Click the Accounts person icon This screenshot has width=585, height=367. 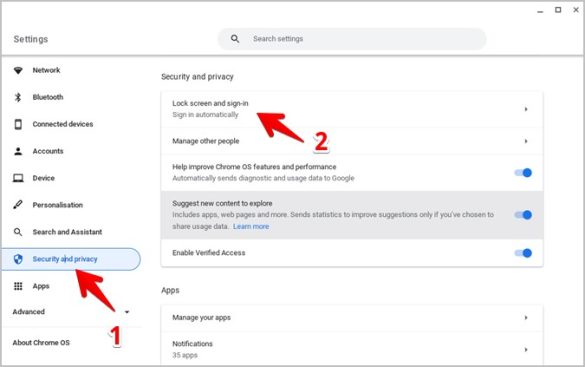tap(18, 151)
